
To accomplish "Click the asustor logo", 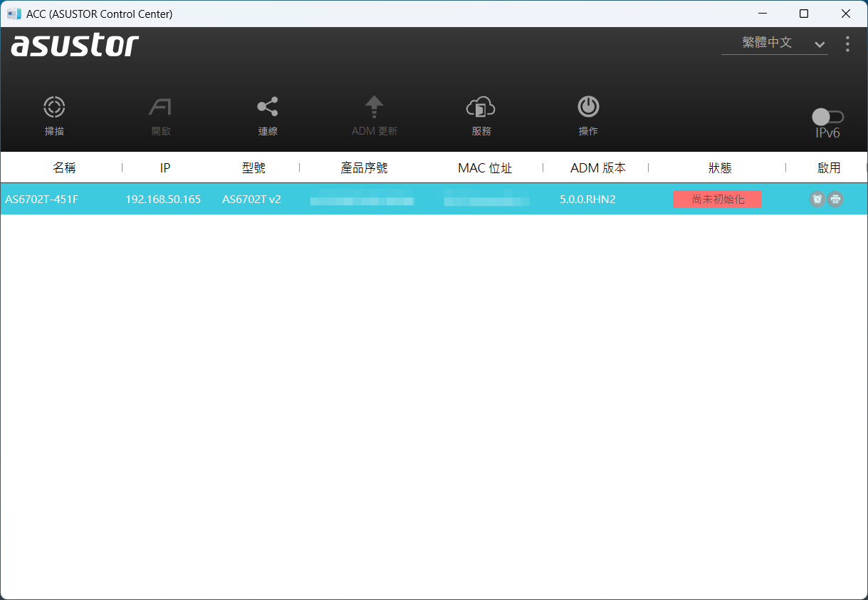I will [75, 46].
